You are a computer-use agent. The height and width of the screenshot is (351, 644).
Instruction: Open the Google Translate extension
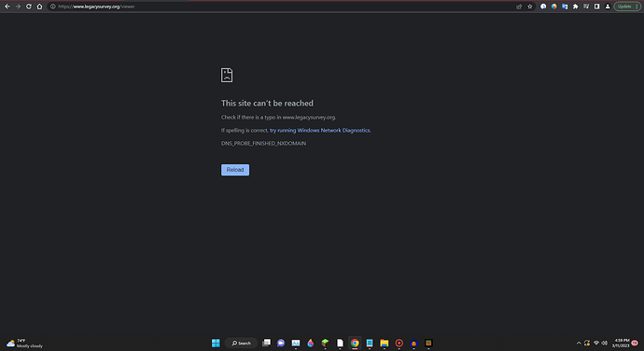565,7
